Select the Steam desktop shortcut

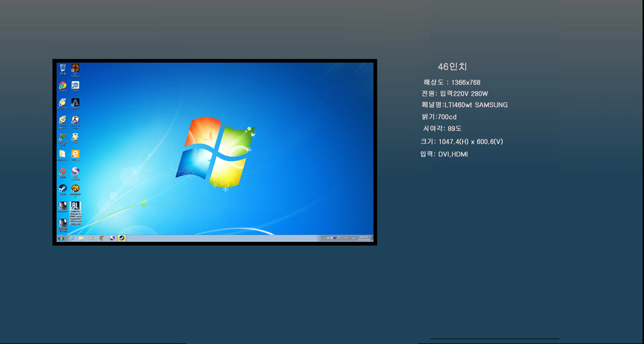pos(63,188)
